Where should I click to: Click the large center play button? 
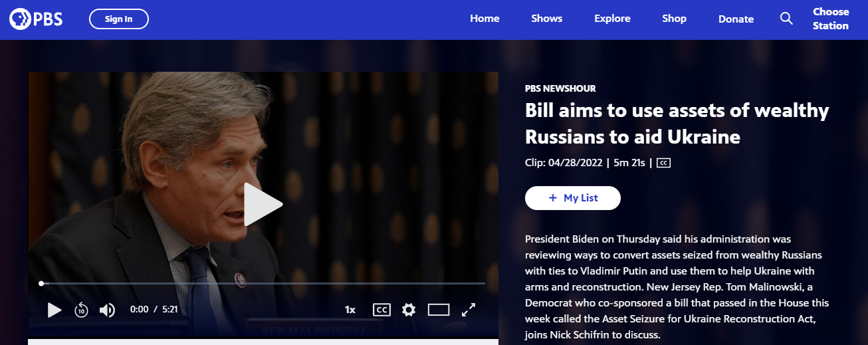(x=263, y=204)
